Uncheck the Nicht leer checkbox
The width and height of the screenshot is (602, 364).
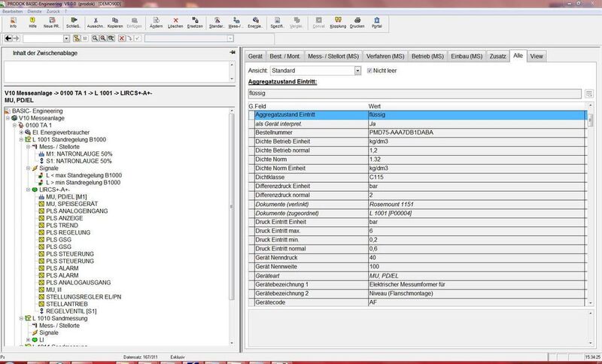click(369, 71)
